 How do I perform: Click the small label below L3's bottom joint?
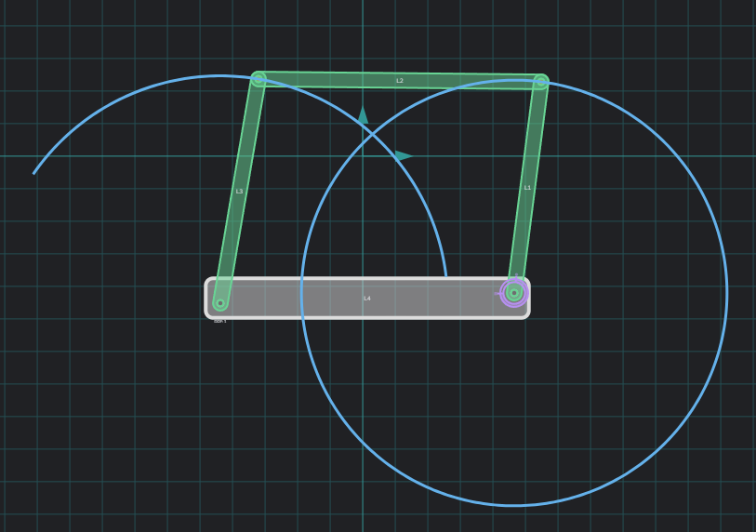coord(219,321)
